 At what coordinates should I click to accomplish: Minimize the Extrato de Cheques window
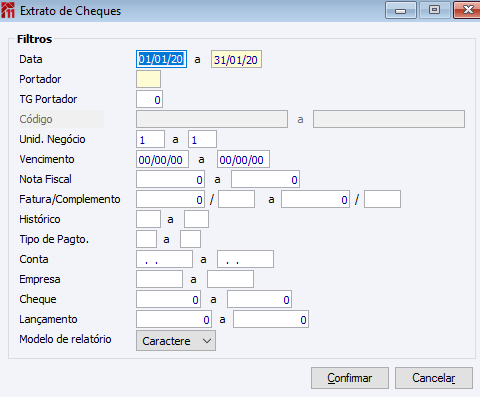(401, 10)
